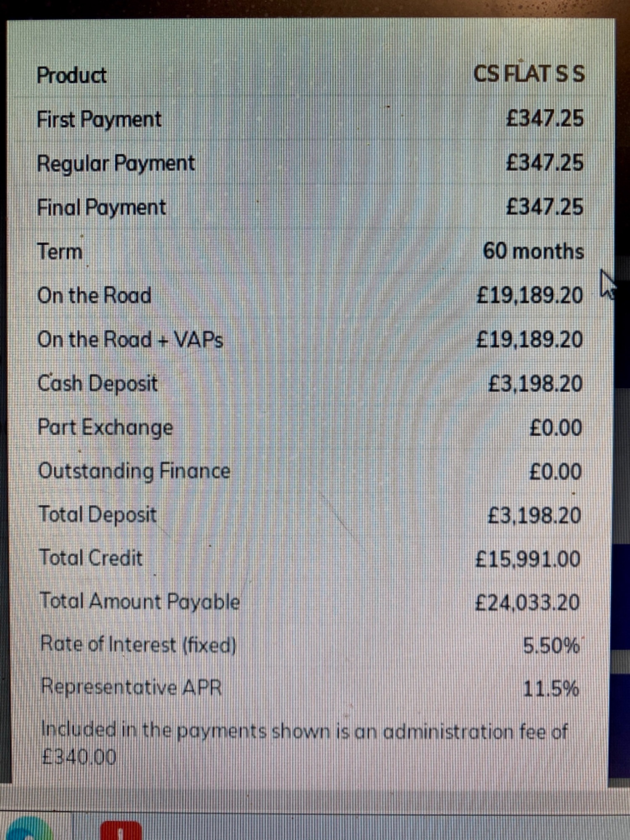Select the Total Deposit £3,198.20 value
Image resolution: width=630 pixels, height=840 pixels.
[534, 515]
